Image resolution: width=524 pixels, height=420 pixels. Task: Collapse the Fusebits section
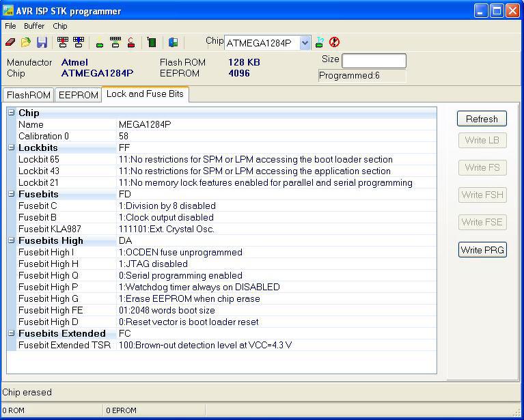coord(12,194)
